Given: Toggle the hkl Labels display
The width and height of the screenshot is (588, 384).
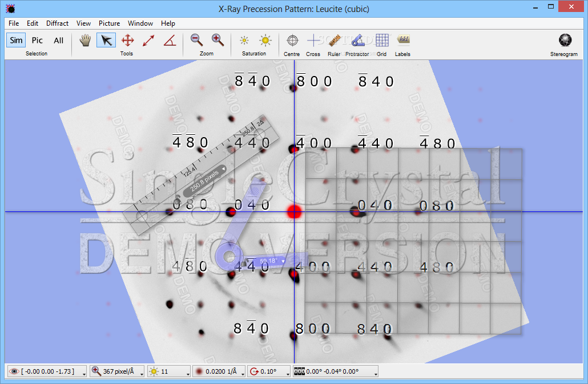Looking at the screenshot, I should click(x=403, y=39).
